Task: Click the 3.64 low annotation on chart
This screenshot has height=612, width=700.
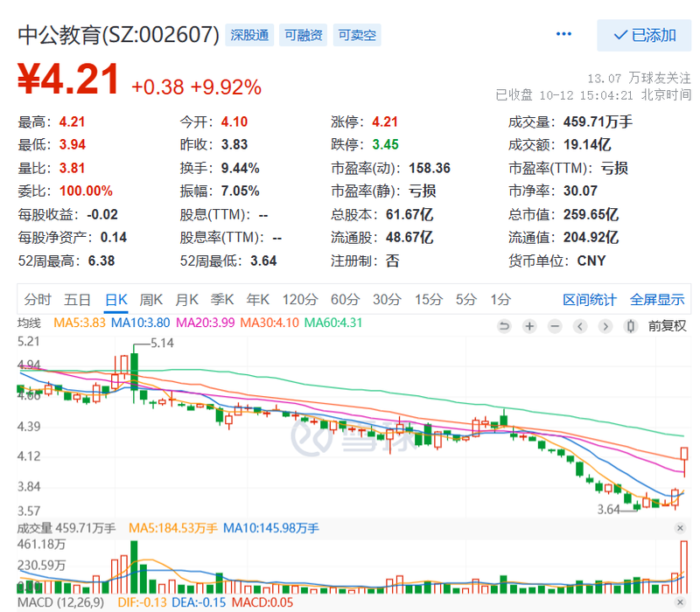Action: (x=608, y=510)
